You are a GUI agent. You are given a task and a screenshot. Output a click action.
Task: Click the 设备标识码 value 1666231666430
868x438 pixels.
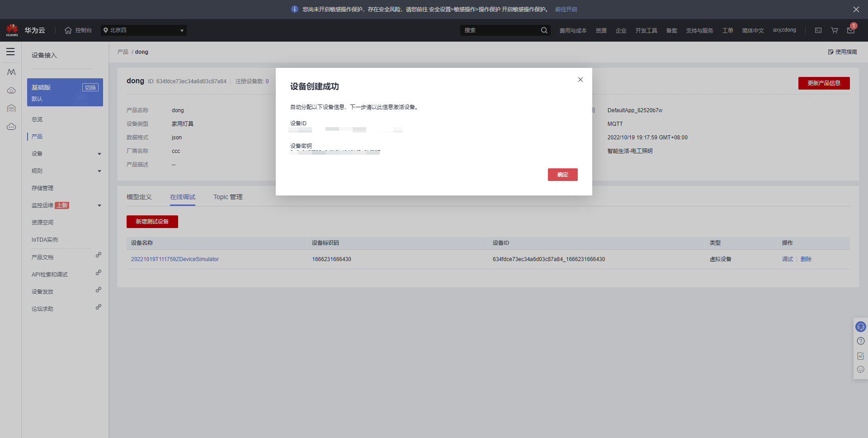[331, 259]
